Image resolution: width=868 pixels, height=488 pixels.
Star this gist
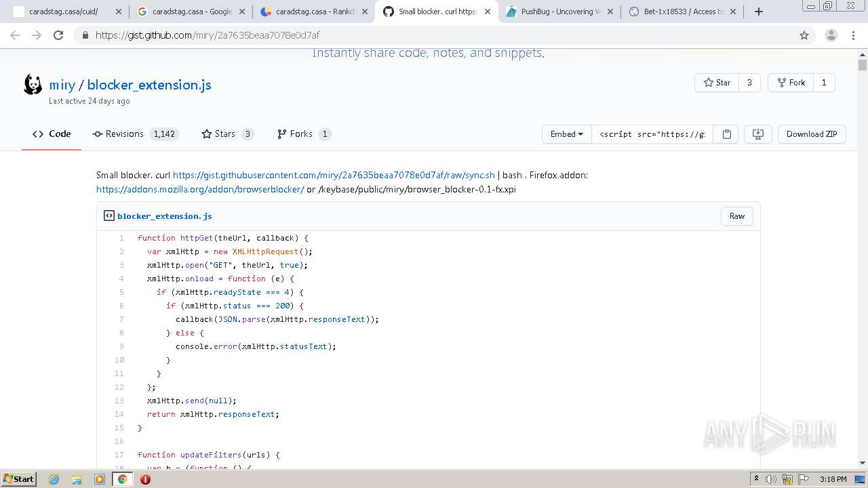[717, 83]
